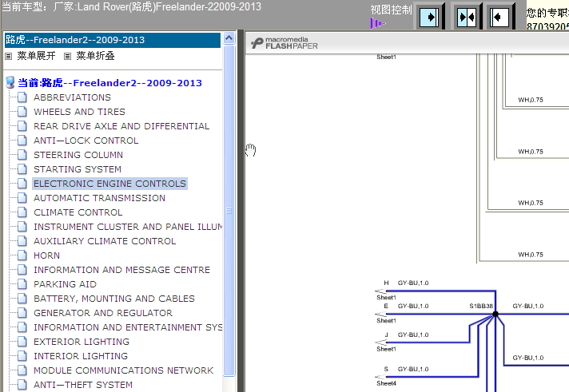Open the INTERIOR LIGHTING section
569x392 pixels.
[x=81, y=356]
